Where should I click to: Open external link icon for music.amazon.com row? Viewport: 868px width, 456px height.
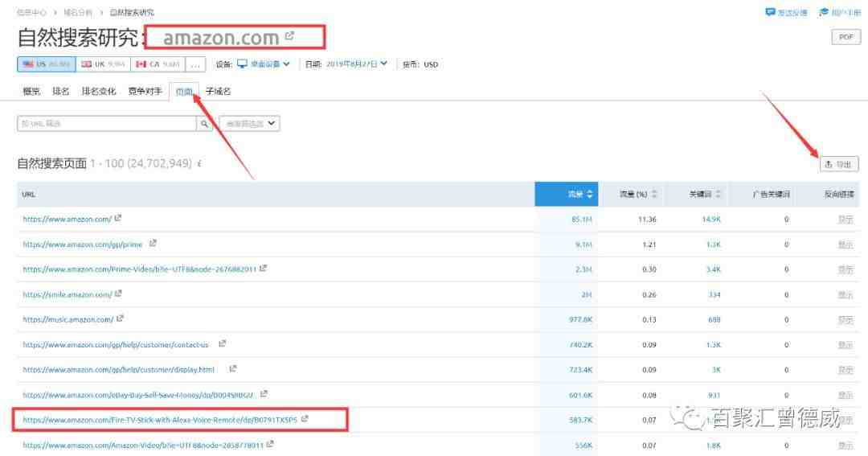pos(120,318)
